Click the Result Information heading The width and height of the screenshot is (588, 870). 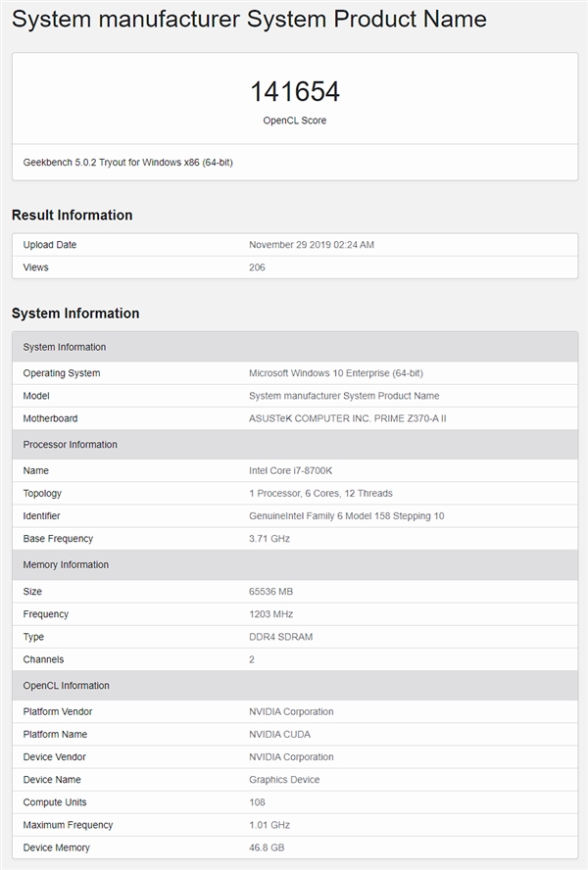click(x=72, y=215)
